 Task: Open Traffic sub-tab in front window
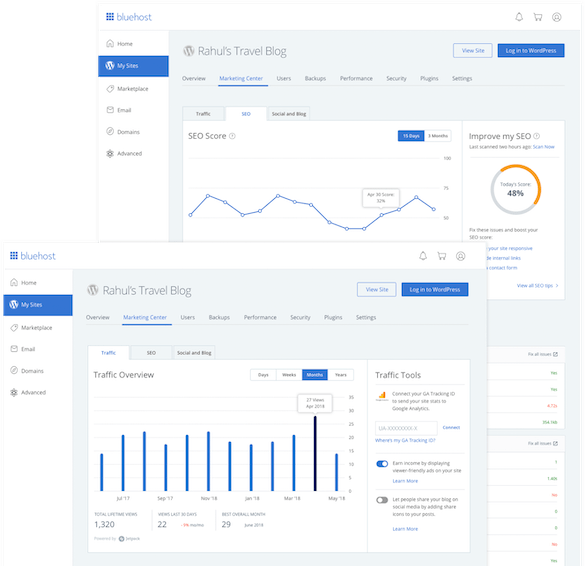(109, 353)
